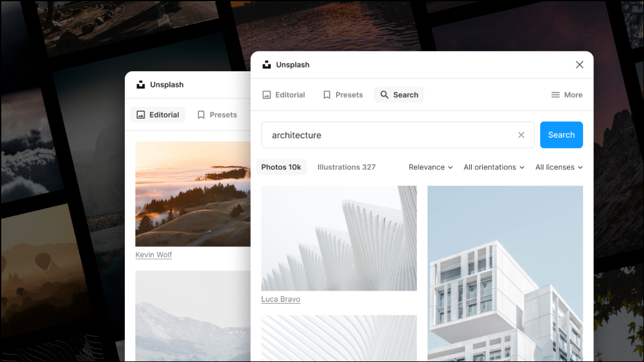This screenshot has width=644, height=362.
Task: Expand the Relevance sort dropdown
Action: pyautogui.click(x=431, y=167)
